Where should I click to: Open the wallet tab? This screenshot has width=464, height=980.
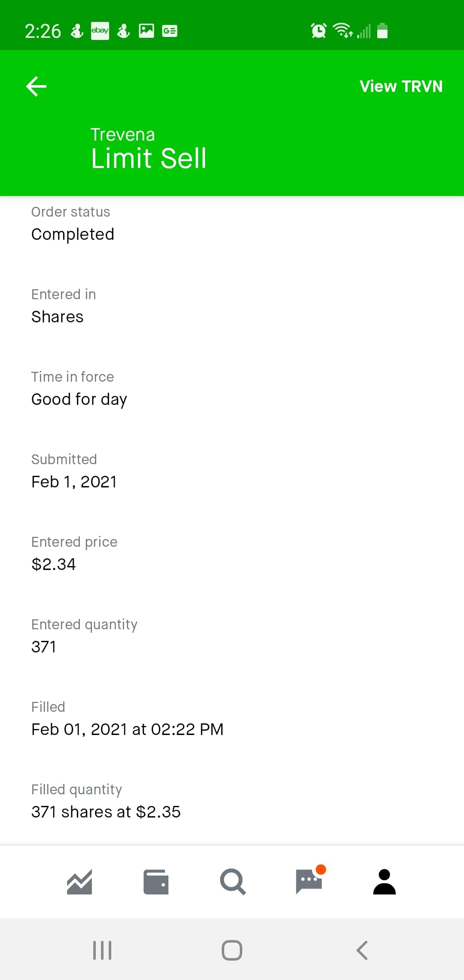[156, 882]
